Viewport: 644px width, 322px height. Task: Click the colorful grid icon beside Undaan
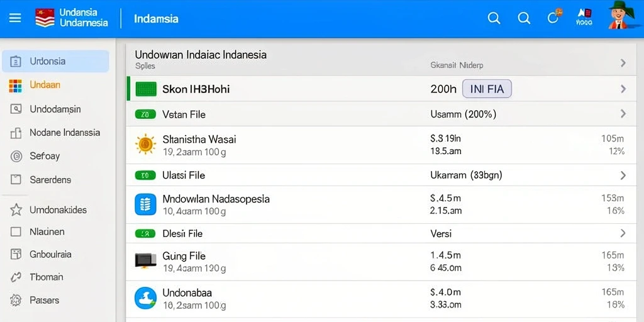pyautogui.click(x=15, y=86)
